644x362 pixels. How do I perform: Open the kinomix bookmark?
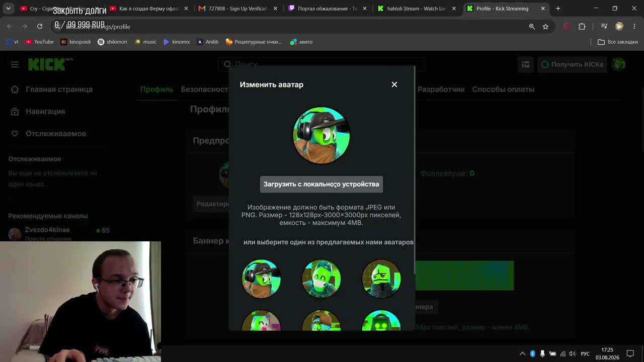point(177,42)
